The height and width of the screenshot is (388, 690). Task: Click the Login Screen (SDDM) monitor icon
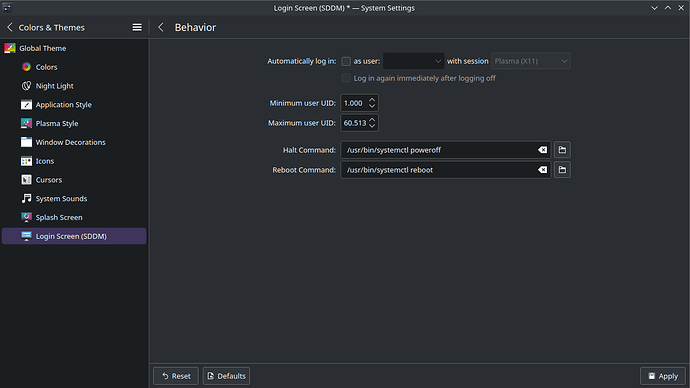26,236
